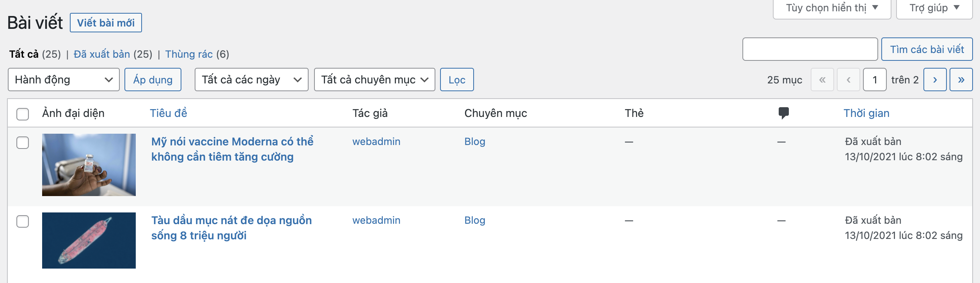Focus the post search input field
This screenshot has height=283, width=980.
(810, 50)
